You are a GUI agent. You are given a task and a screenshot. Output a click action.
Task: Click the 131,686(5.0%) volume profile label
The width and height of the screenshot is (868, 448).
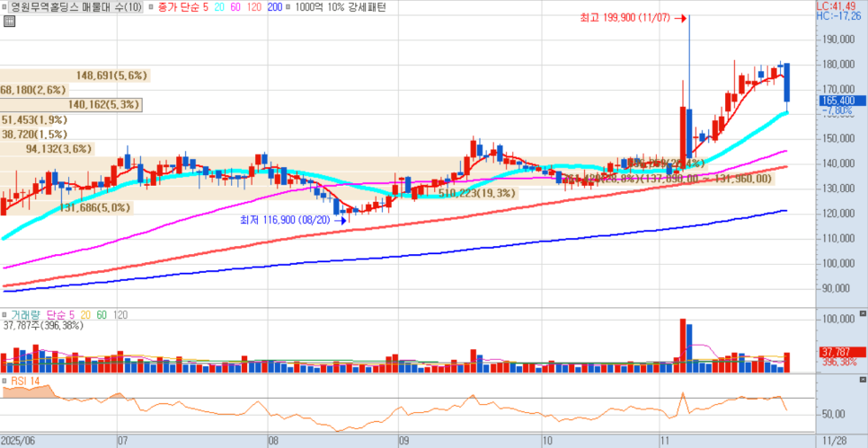pos(94,208)
